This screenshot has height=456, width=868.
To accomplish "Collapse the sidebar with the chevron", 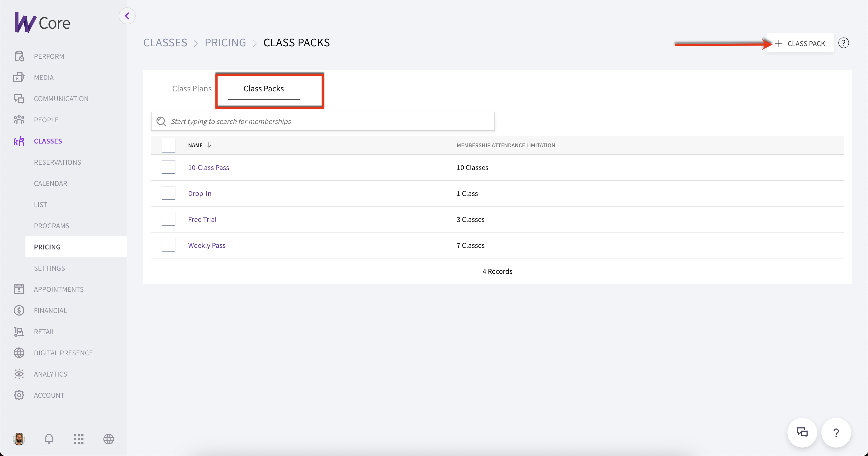I will pyautogui.click(x=127, y=16).
